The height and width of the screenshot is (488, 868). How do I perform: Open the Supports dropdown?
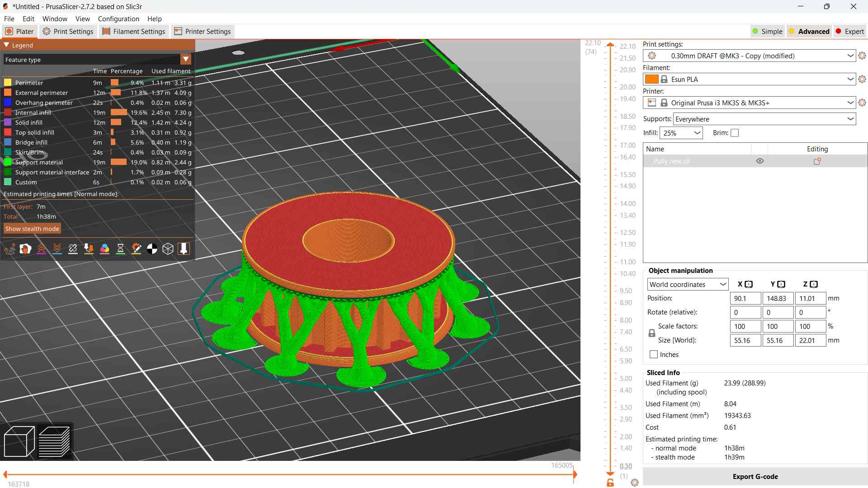[764, 119]
